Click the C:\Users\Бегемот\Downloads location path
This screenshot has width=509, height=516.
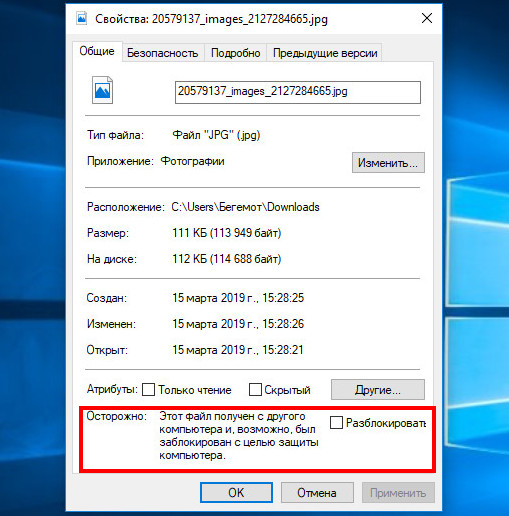point(245,207)
